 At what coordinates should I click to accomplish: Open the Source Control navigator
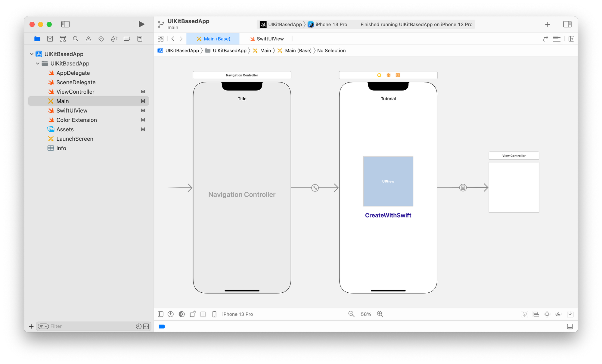pyautogui.click(x=50, y=39)
